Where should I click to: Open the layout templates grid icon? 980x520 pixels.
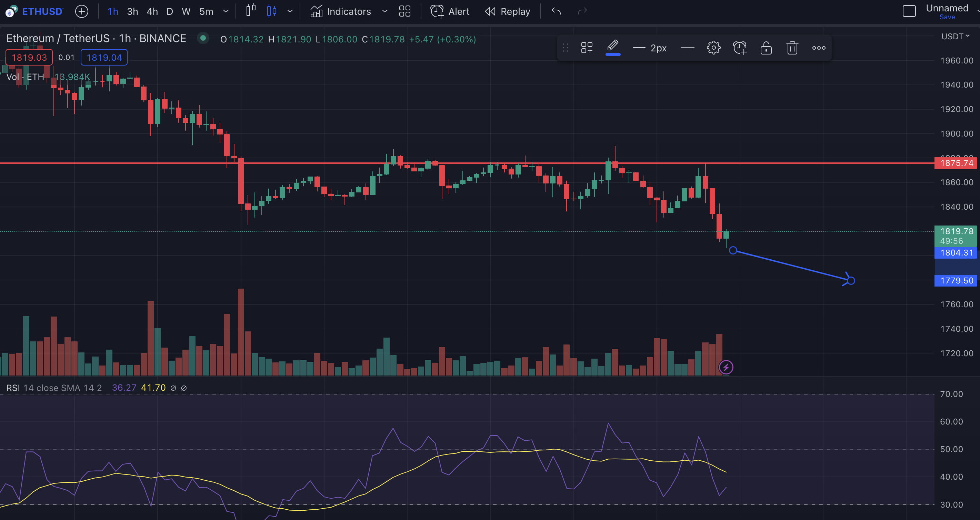[404, 11]
